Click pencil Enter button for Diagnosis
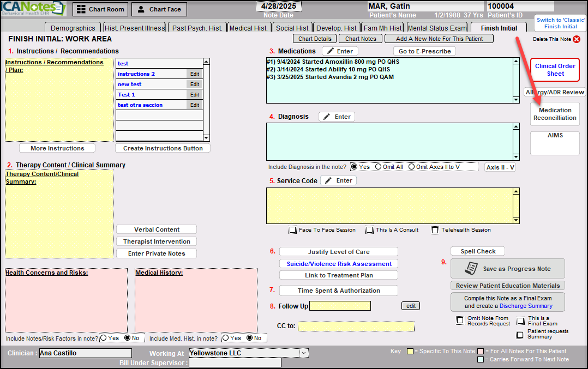 click(x=337, y=117)
